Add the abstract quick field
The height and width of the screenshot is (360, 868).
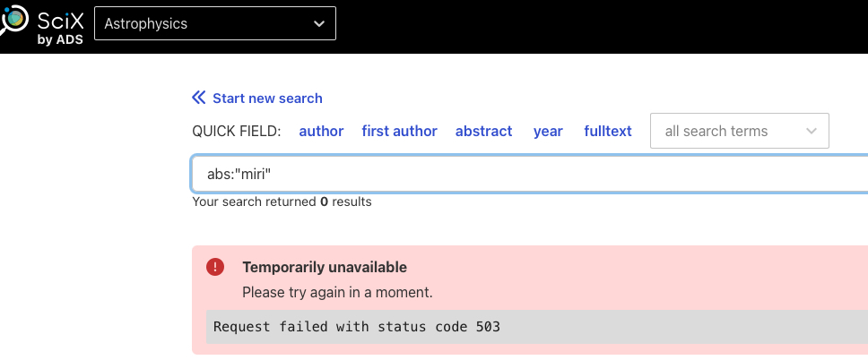[483, 132]
